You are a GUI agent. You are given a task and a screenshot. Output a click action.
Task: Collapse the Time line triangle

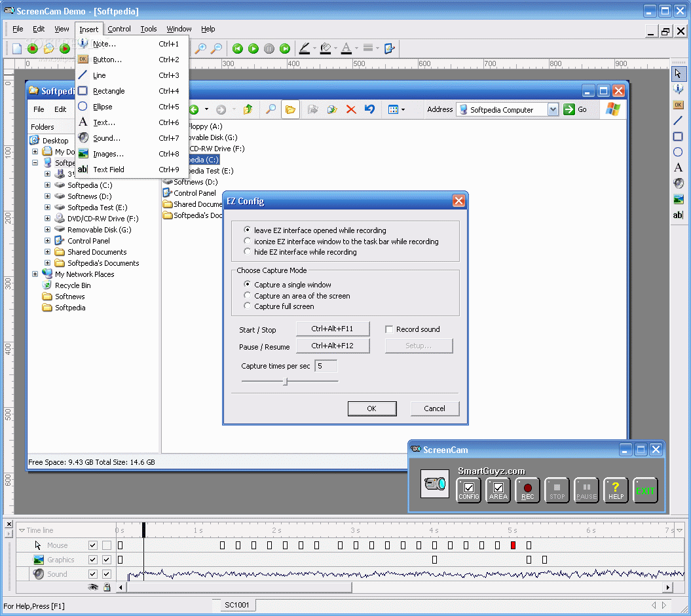click(22, 530)
